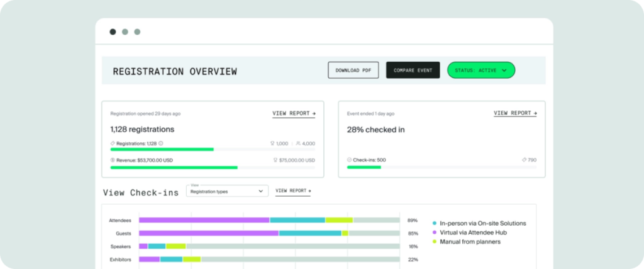
Task: Click the tag icon before Registrations label
Action: click(x=113, y=144)
